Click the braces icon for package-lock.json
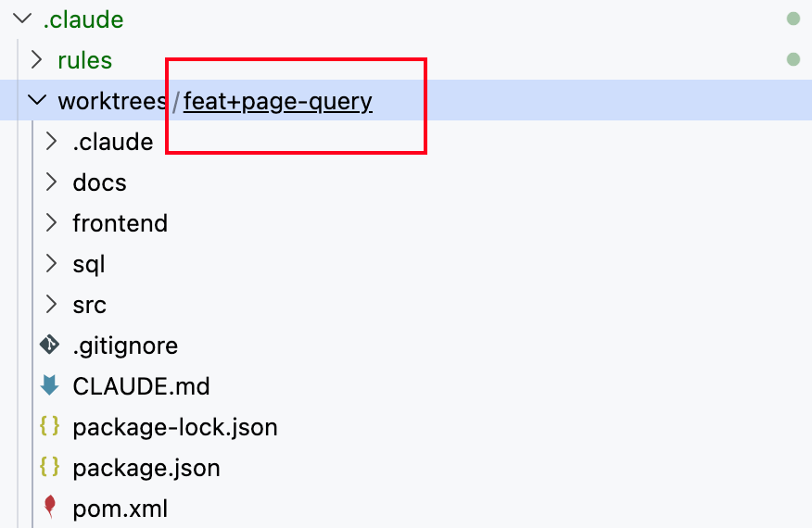 (x=49, y=427)
